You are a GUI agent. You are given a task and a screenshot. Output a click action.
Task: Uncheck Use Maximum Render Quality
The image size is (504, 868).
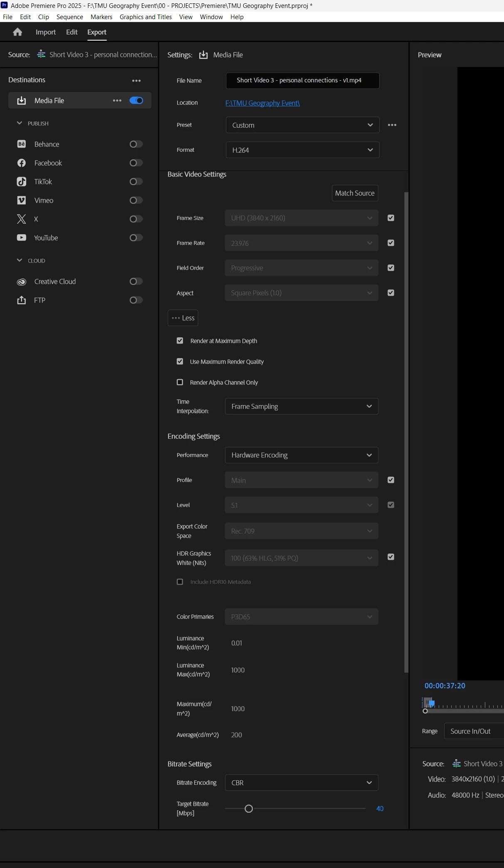click(180, 361)
